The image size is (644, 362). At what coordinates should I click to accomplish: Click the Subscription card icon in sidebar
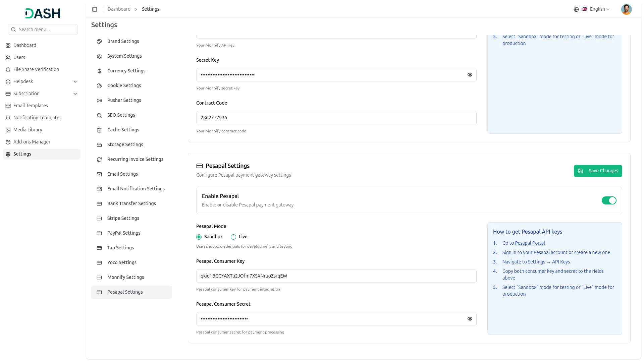coord(8,94)
